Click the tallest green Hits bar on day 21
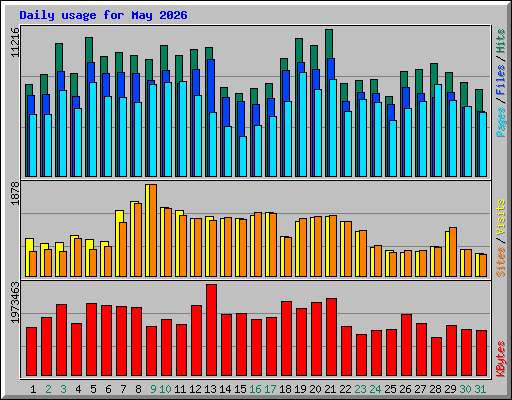Image resolution: width=512 pixels, height=400 pixels. click(329, 44)
